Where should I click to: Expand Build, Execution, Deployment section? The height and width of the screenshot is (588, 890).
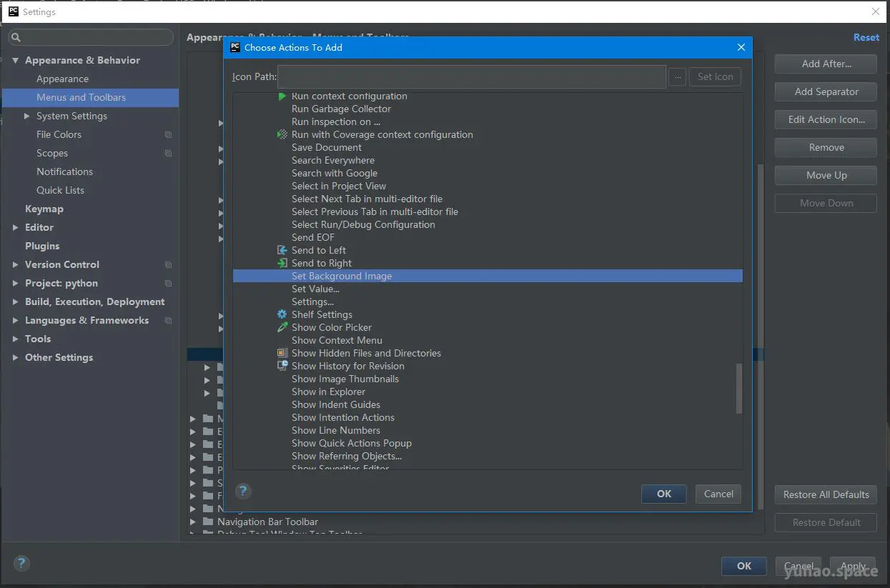[15, 302]
